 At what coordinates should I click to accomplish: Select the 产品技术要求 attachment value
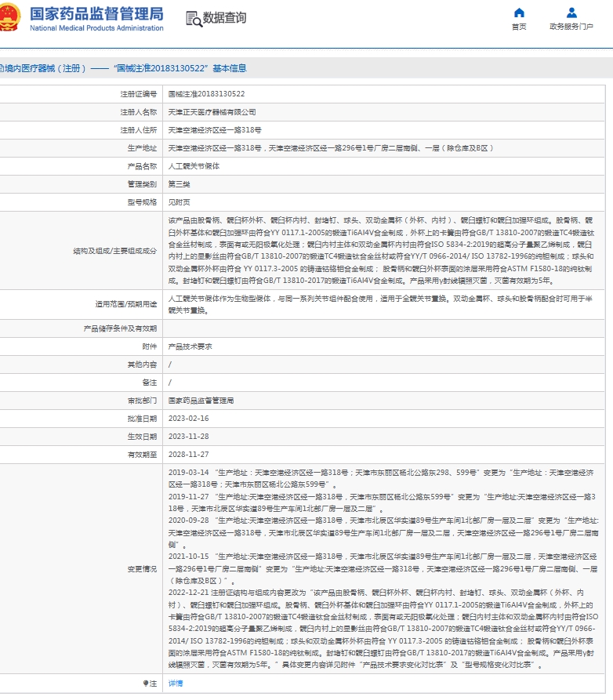pyautogui.click(x=190, y=346)
